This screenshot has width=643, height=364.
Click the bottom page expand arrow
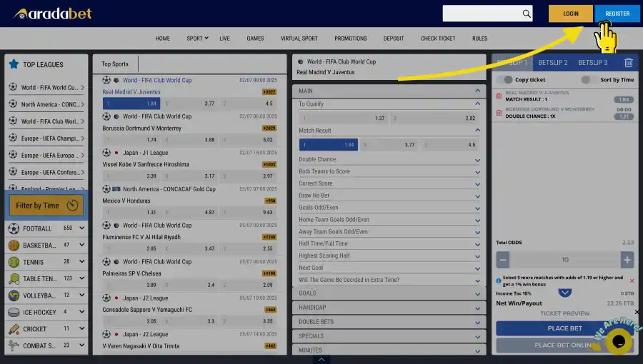point(321,360)
